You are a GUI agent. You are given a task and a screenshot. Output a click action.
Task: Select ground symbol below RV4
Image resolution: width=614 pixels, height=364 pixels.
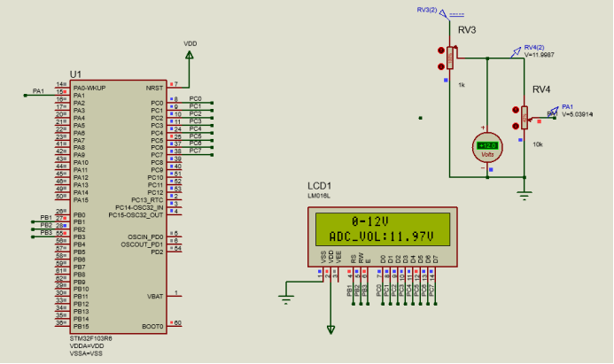pos(525,196)
